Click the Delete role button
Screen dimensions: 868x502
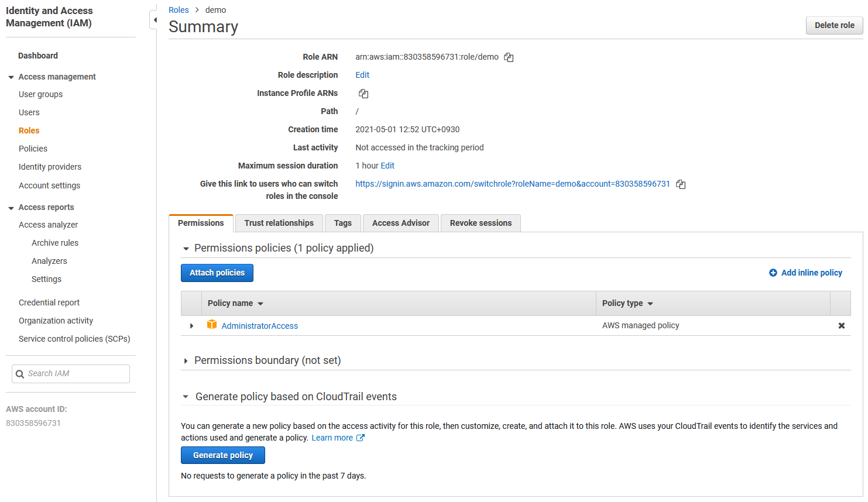point(834,25)
